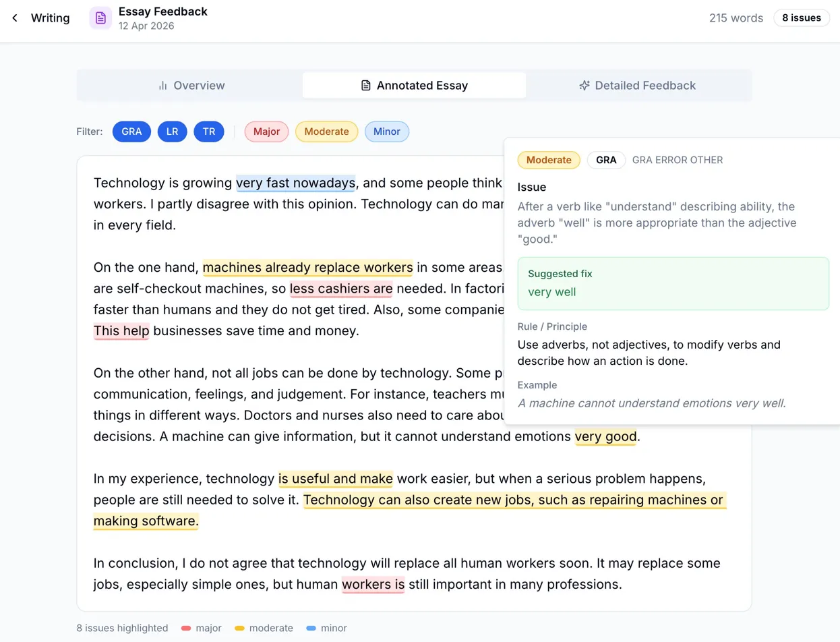Screen dimensions: 840x642
Task: Click the "8 issues highlighted" footer text
Action: point(122,628)
